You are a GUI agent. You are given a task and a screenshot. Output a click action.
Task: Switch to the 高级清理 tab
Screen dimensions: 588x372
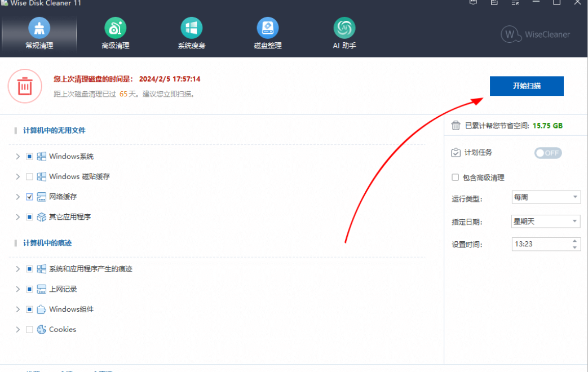(116, 34)
